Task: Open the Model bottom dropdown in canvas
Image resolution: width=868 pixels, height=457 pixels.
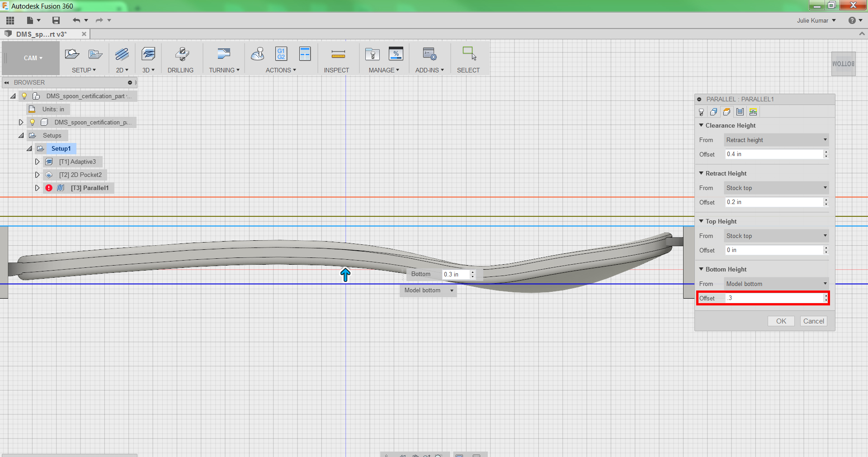Action: 428,290
